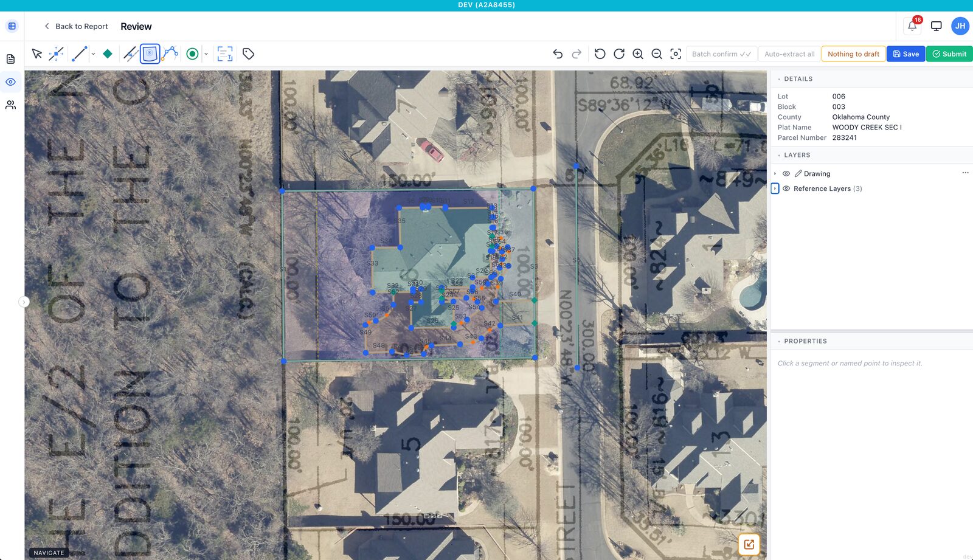973x560 pixels.
Task: Click the S48 segment label on map
Action: [378, 345]
